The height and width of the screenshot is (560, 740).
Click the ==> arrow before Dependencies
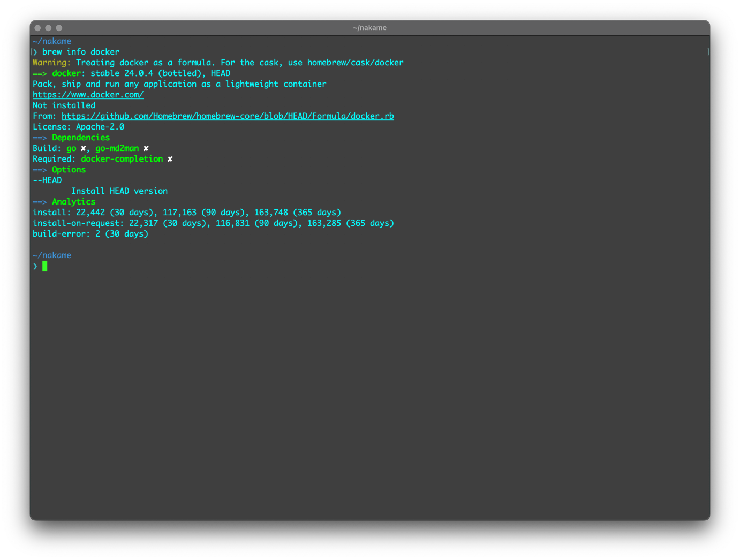point(39,138)
